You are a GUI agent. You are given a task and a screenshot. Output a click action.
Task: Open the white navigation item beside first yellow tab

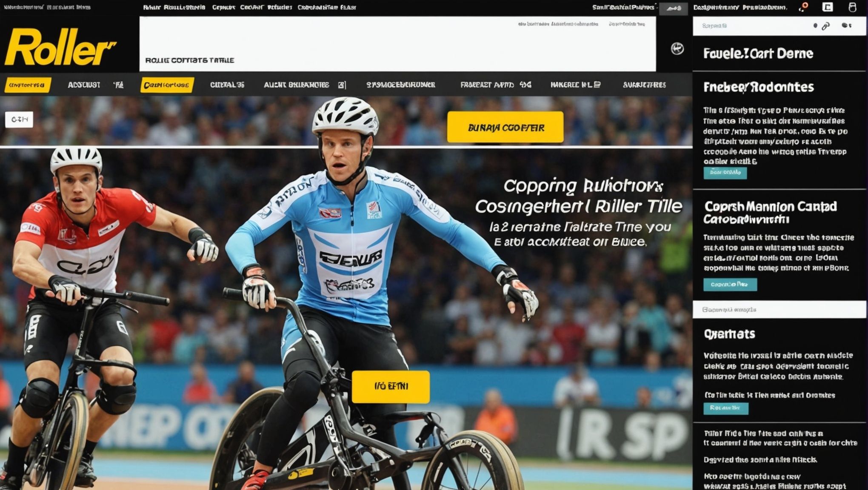coord(84,85)
